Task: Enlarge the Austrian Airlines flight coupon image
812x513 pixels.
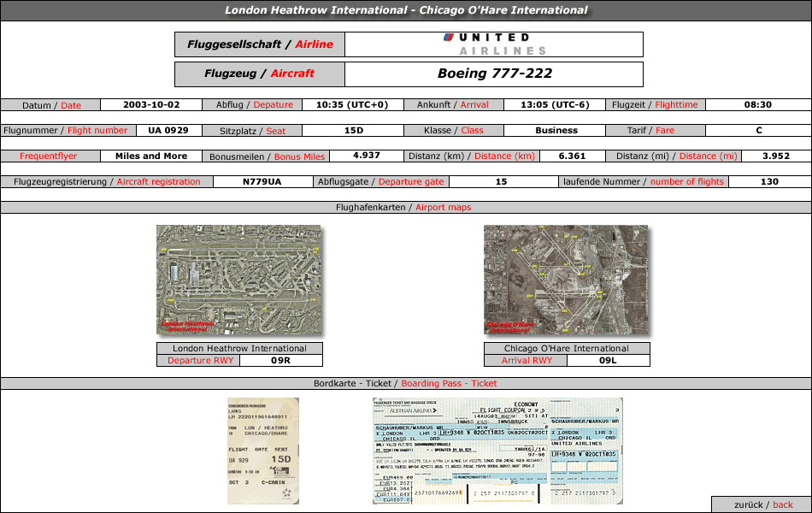Action: point(497,450)
